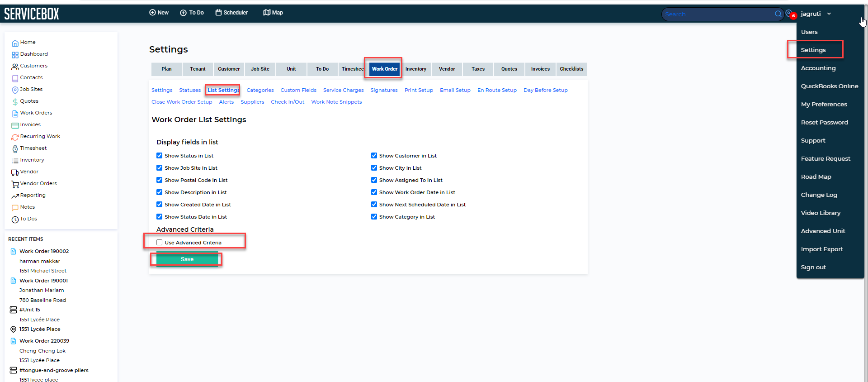
Task: Uncheck Show City in List
Action: click(x=374, y=168)
